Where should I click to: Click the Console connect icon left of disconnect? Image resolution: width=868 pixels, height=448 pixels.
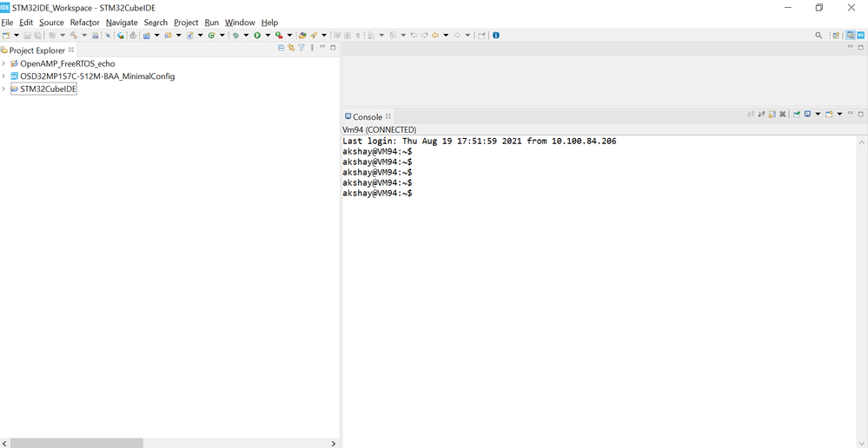click(x=752, y=114)
